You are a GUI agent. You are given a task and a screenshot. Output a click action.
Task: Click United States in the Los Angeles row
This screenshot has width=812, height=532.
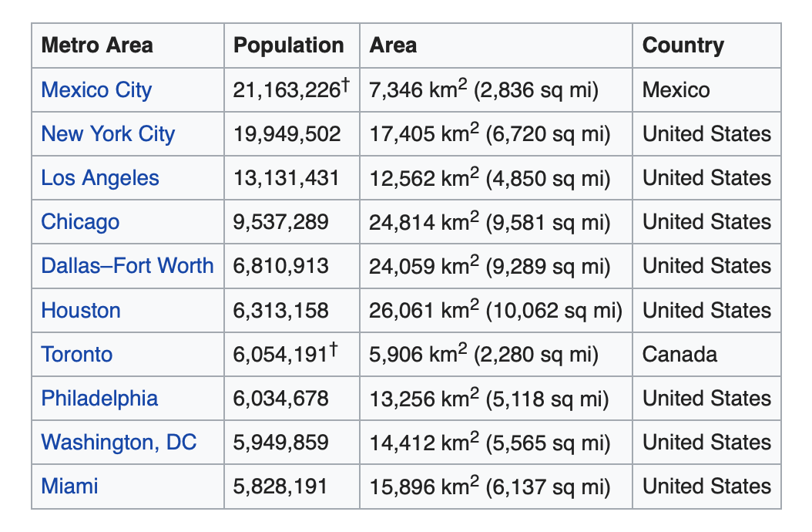(707, 178)
